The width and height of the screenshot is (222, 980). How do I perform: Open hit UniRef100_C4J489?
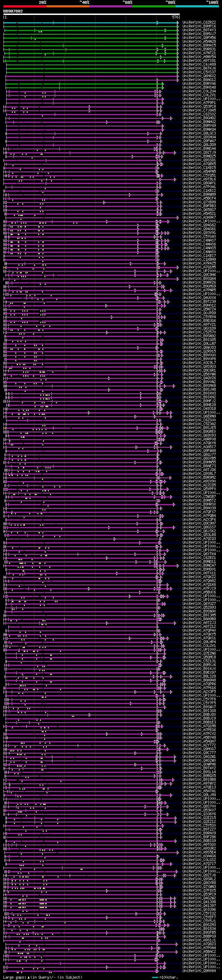coord(199,64)
